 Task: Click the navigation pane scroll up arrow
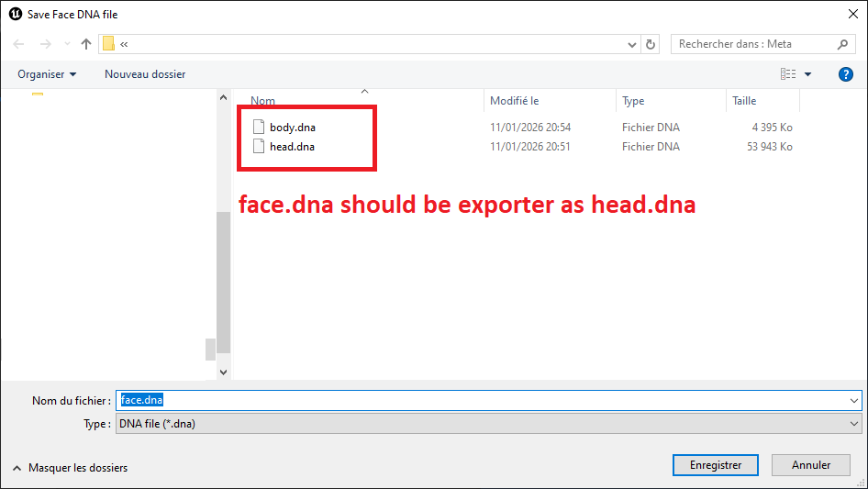point(223,97)
